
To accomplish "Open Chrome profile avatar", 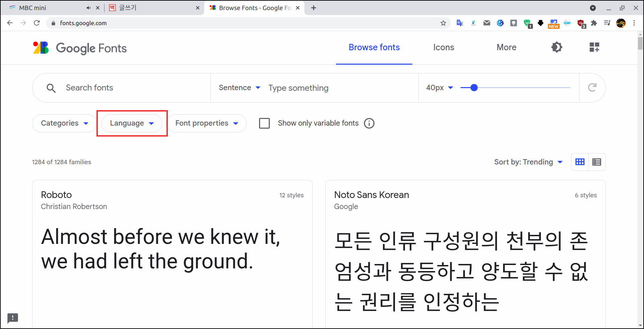I will (x=621, y=23).
